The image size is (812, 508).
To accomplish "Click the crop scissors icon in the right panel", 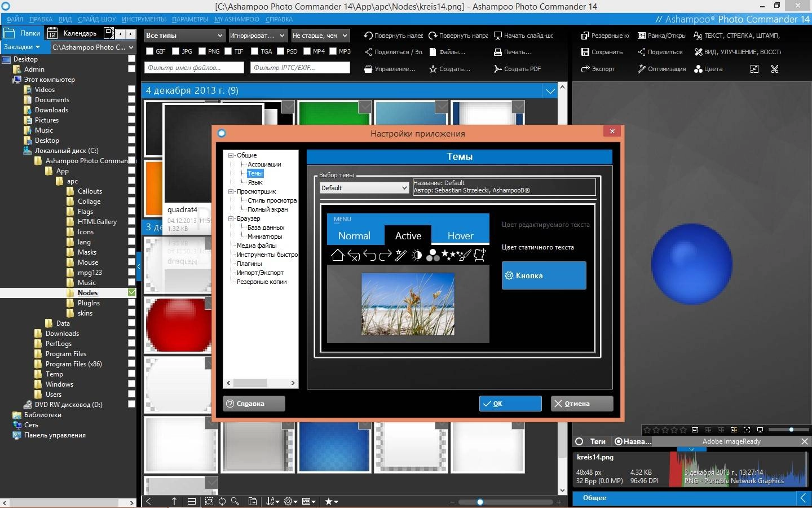I will coord(775,69).
